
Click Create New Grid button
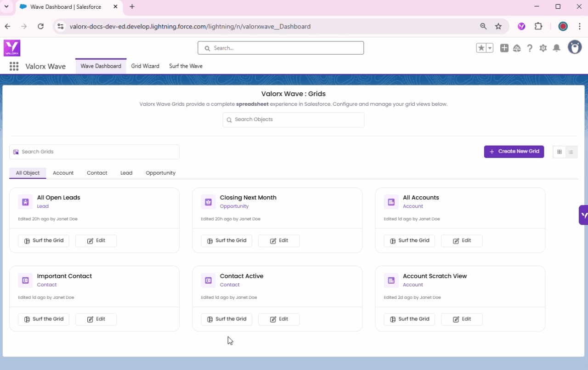[514, 152]
